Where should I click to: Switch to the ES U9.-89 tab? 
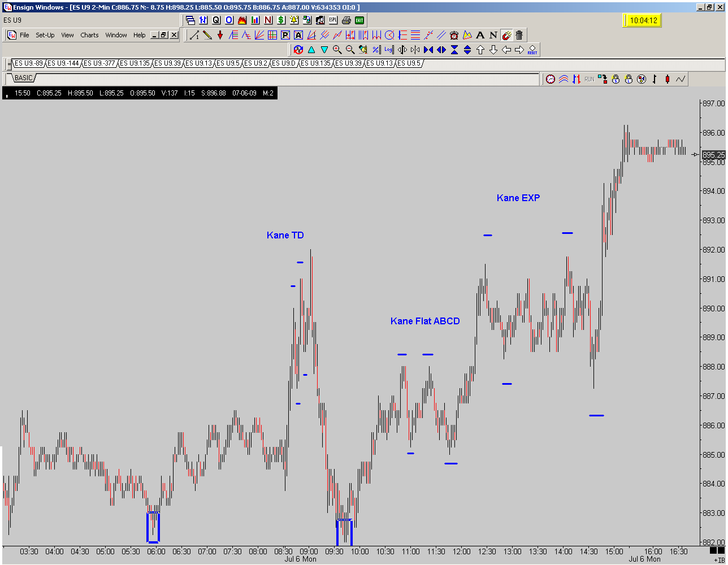28,63
